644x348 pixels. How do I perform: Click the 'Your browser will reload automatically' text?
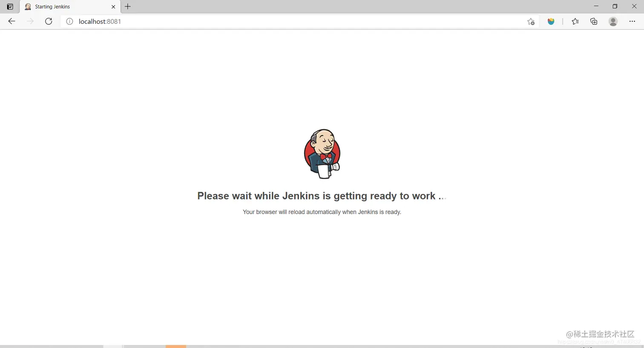pos(322,212)
